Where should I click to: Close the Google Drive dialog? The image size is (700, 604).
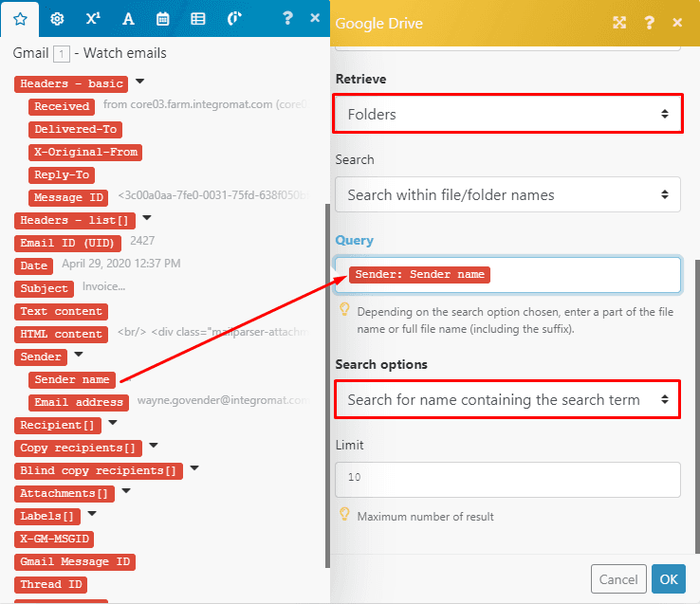[x=676, y=23]
